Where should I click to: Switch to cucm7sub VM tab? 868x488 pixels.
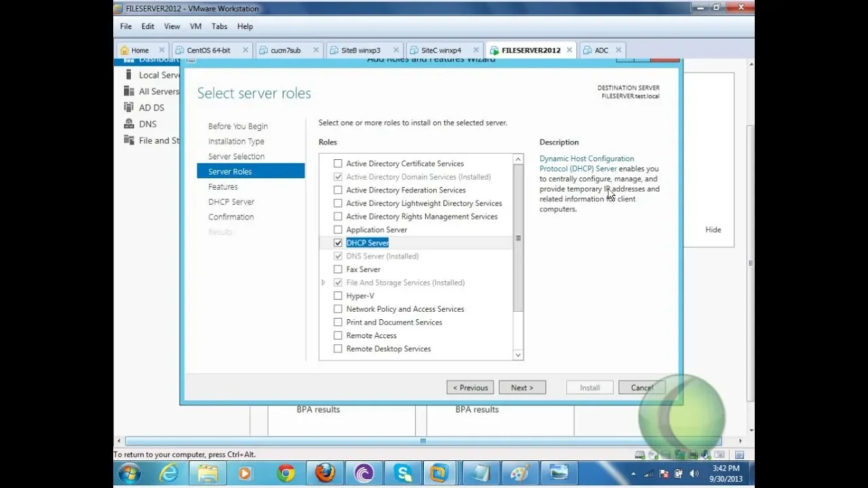(291, 50)
